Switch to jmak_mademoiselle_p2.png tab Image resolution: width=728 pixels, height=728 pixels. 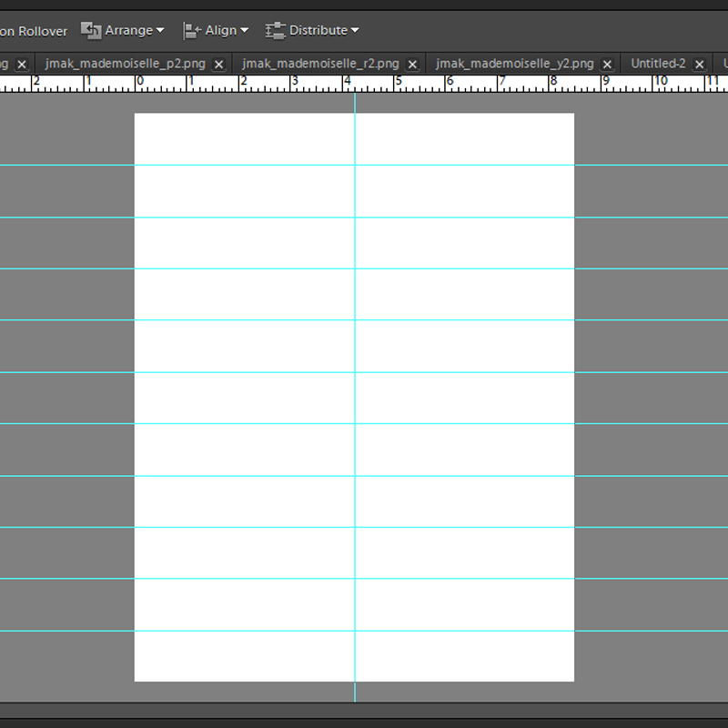(x=126, y=64)
